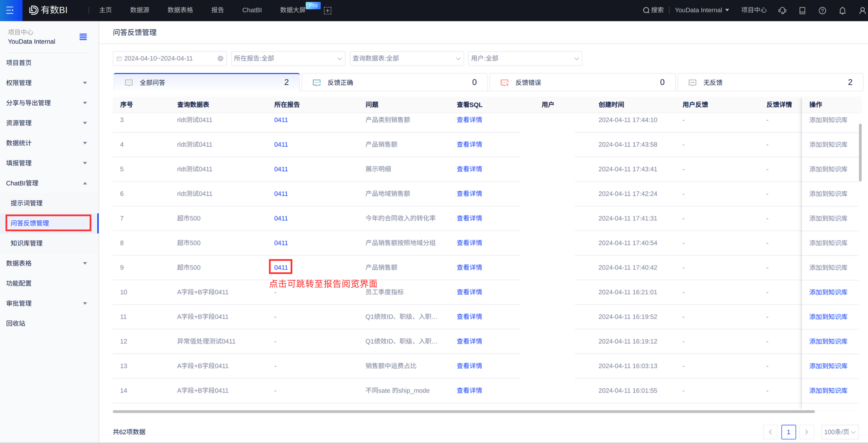Open the 所在报告 filter dropdown
The height and width of the screenshot is (443, 868).
(x=288, y=59)
